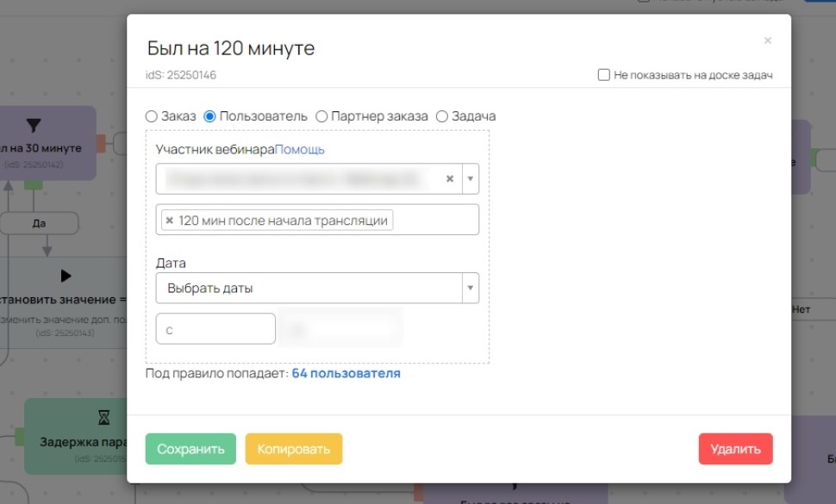Remove the "120 мин после начала трансляции" tag
836x504 pixels.
[x=170, y=221]
